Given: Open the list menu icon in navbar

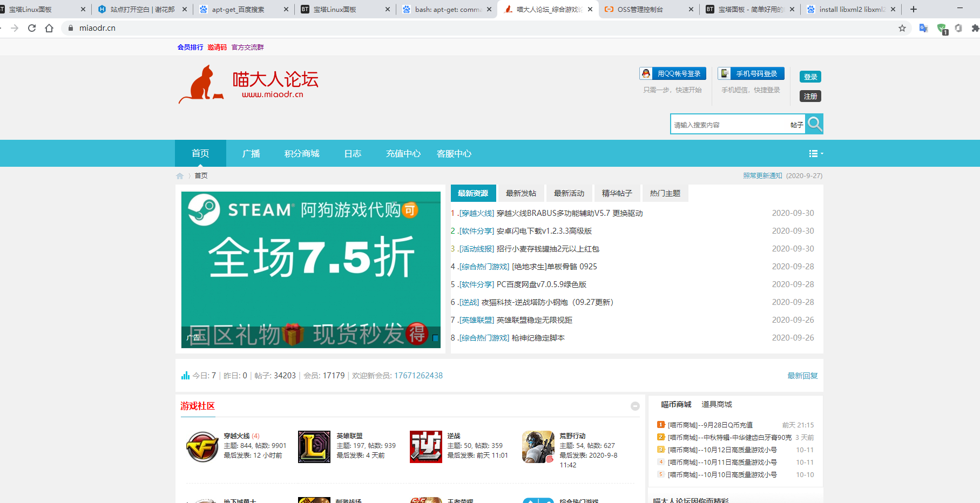Looking at the screenshot, I should (x=815, y=154).
